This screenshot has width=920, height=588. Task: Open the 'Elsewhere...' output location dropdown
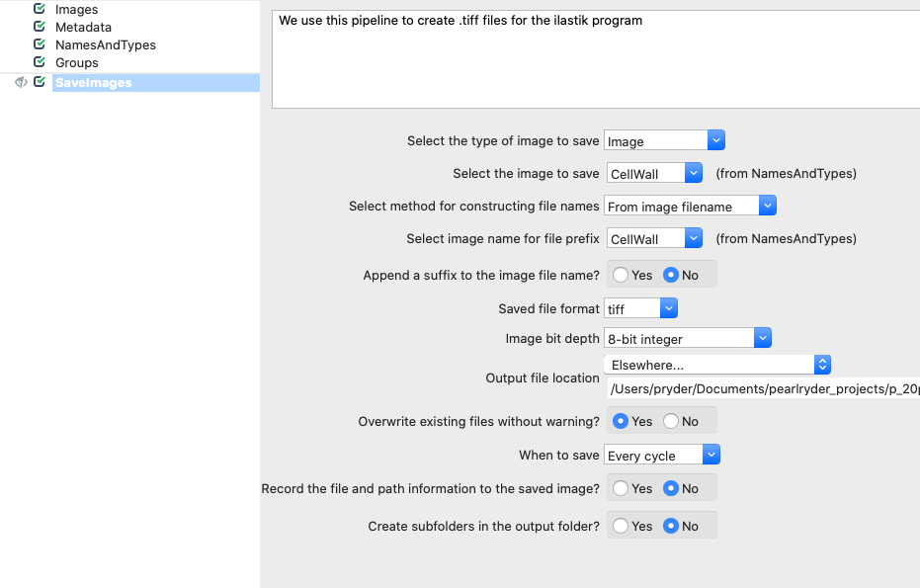tap(822, 364)
